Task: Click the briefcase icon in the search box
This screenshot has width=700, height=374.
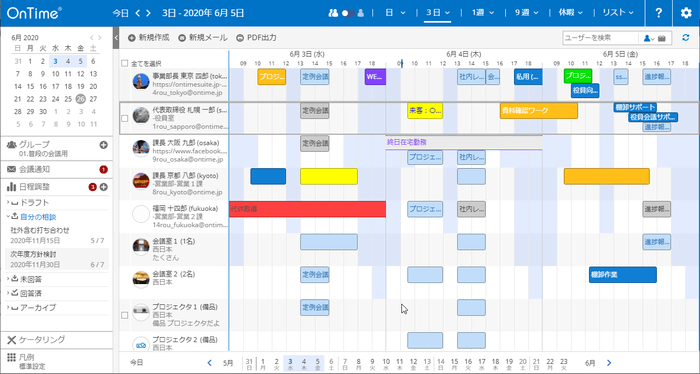Action: [662, 38]
